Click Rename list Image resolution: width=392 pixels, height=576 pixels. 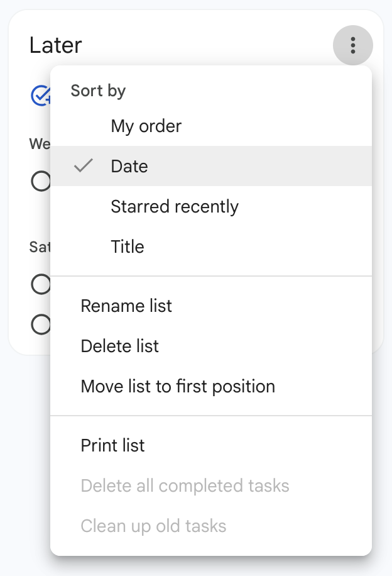point(126,306)
